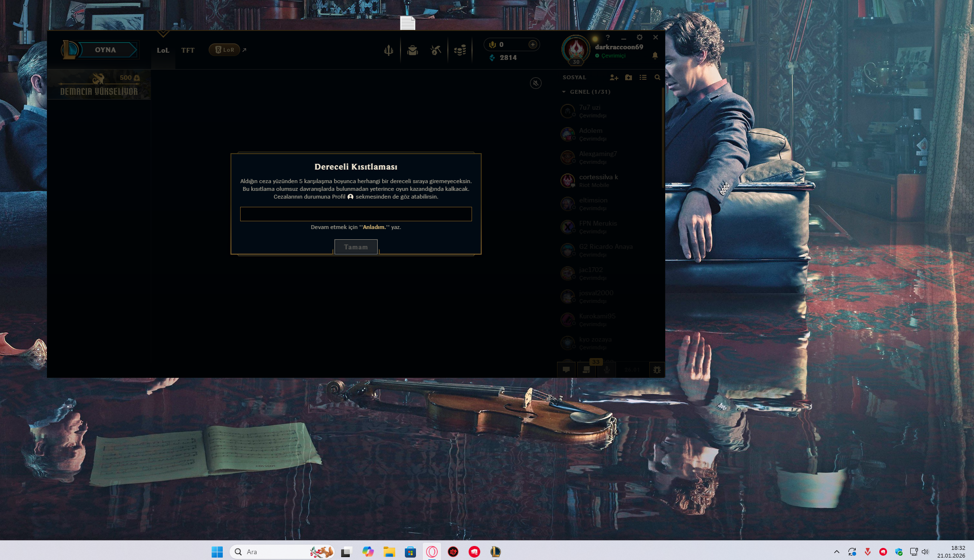Open the friend list options icon
Screen dimensions: 974x560
pos(643,77)
